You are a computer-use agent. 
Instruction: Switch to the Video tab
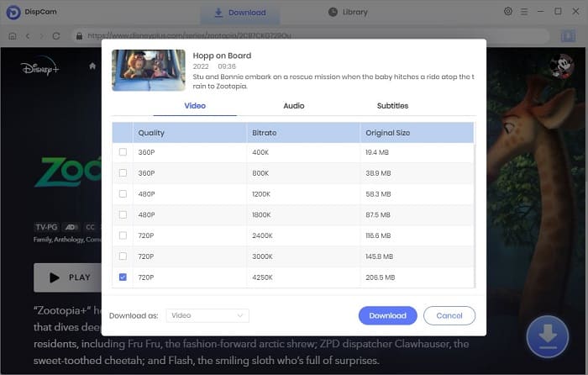tap(195, 106)
